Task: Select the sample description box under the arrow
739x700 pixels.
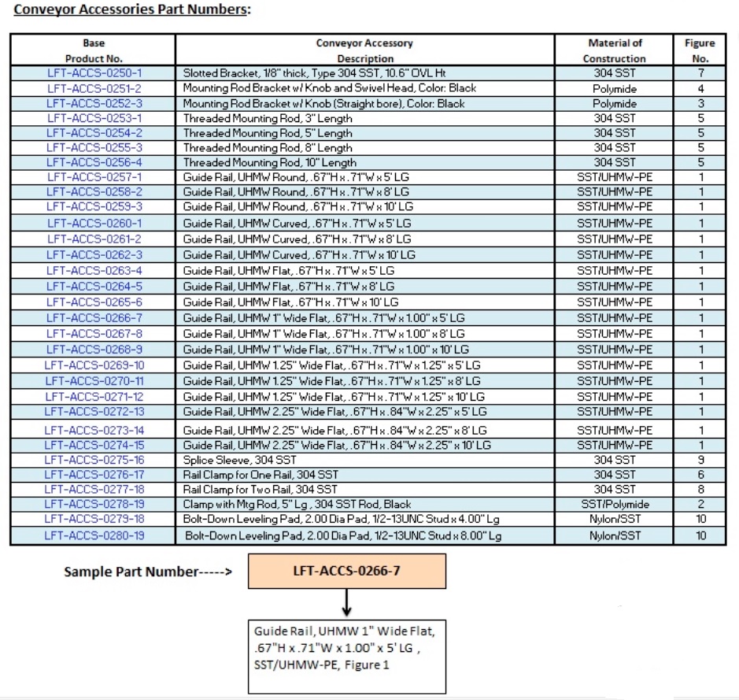Action: tap(347, 656)
